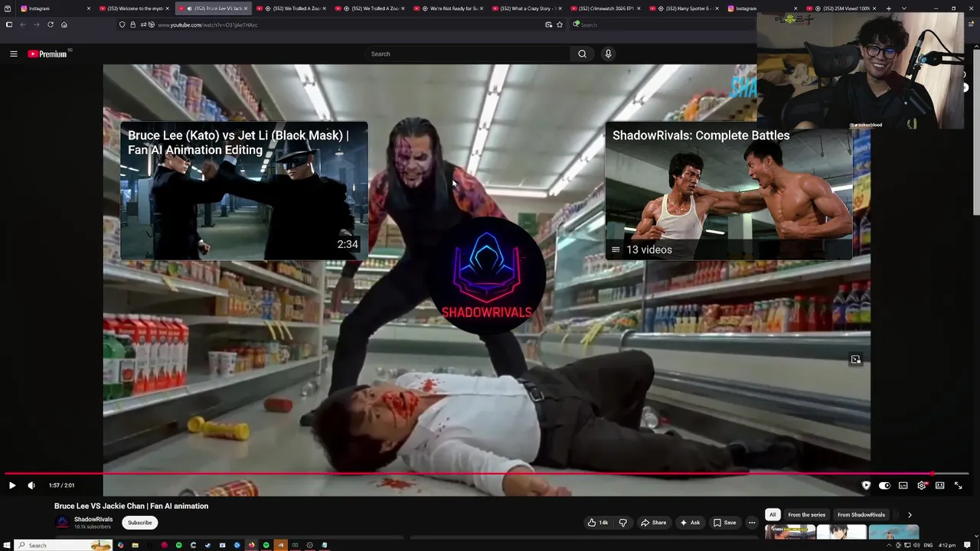
Task: Switch to Welcome to the mys... tab
Action: pyautogui.click(x=136, y=8)
